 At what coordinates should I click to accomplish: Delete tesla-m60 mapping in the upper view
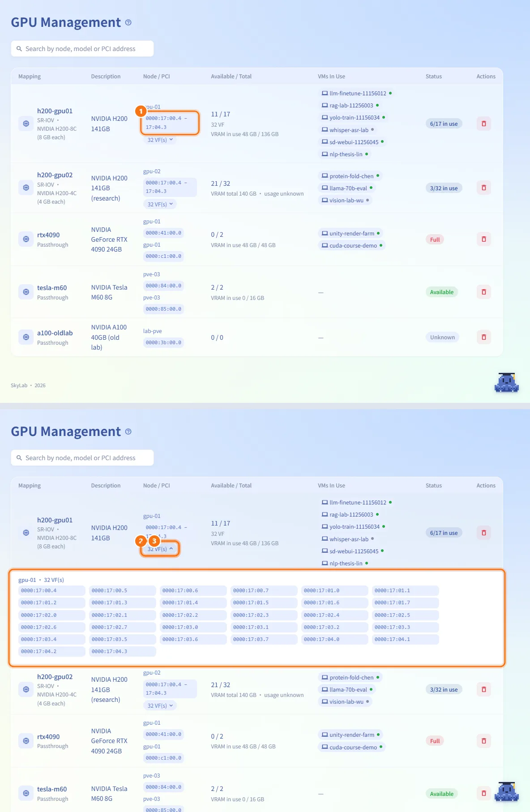pyautogui.click(x=484, y=292)
